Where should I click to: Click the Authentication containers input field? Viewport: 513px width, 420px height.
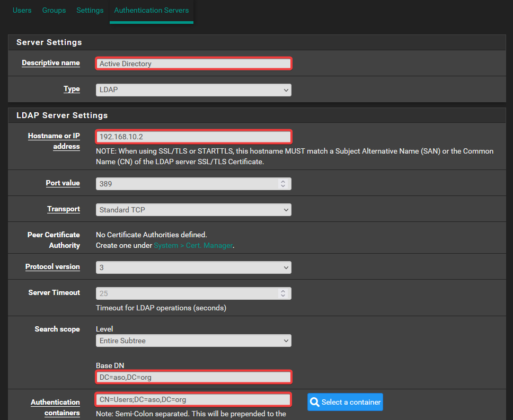(193, 399)
